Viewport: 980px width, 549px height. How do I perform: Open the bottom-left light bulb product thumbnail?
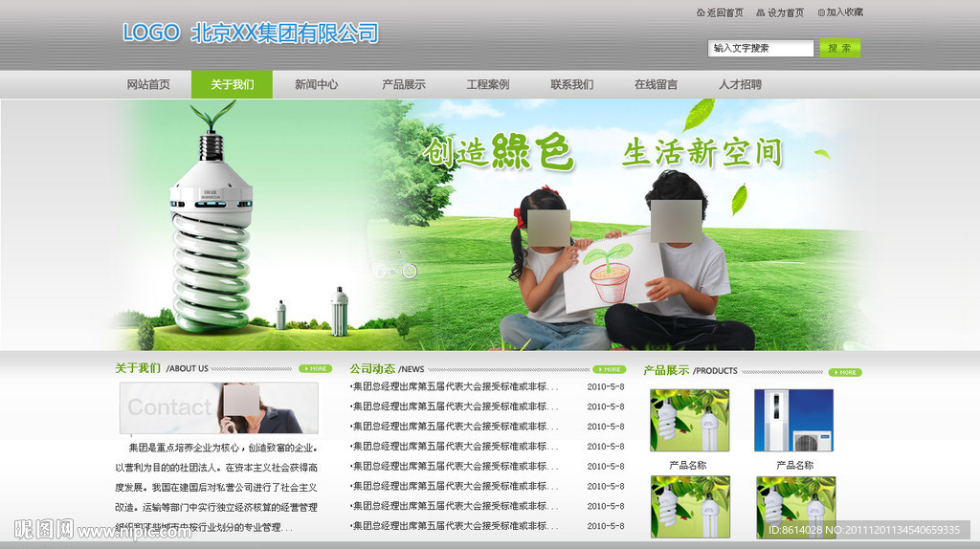pos(690,507)
